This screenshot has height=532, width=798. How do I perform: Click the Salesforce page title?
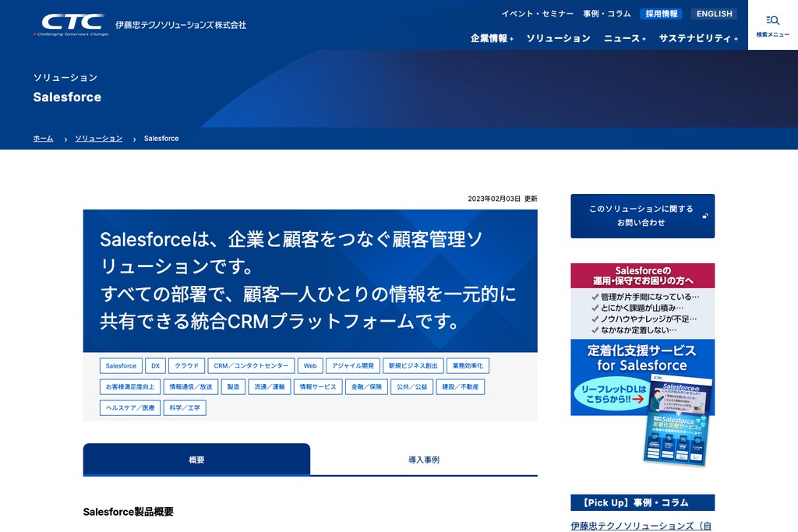click(x=67, y=97)
